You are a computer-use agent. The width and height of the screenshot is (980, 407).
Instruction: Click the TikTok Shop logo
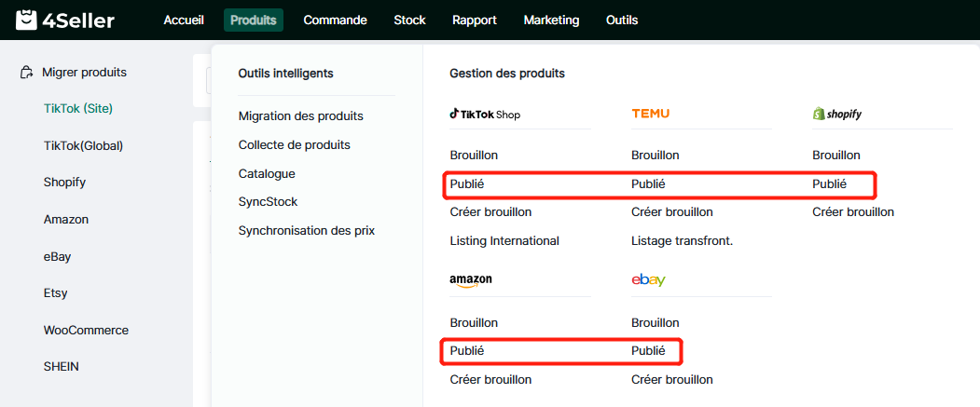pos(485,115)
